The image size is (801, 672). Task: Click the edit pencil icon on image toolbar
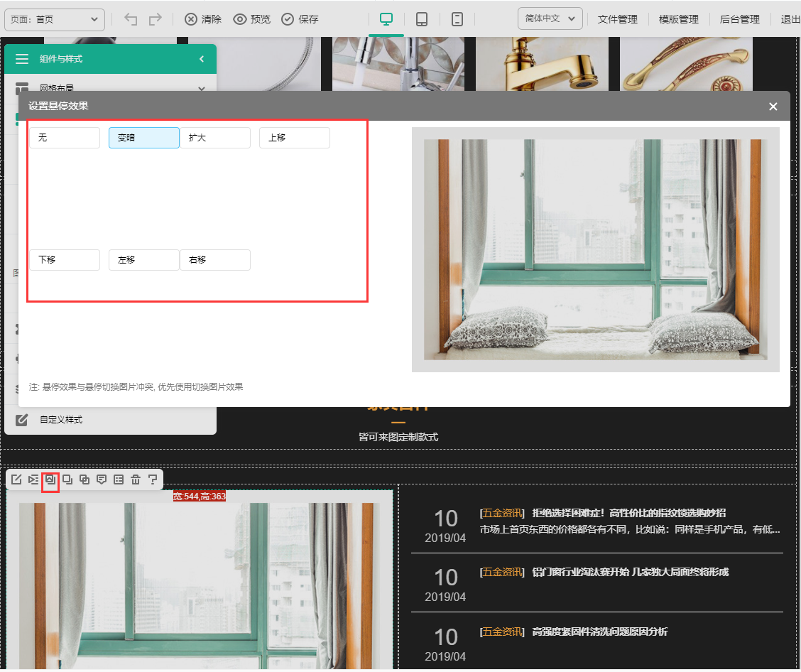point(16,479)
